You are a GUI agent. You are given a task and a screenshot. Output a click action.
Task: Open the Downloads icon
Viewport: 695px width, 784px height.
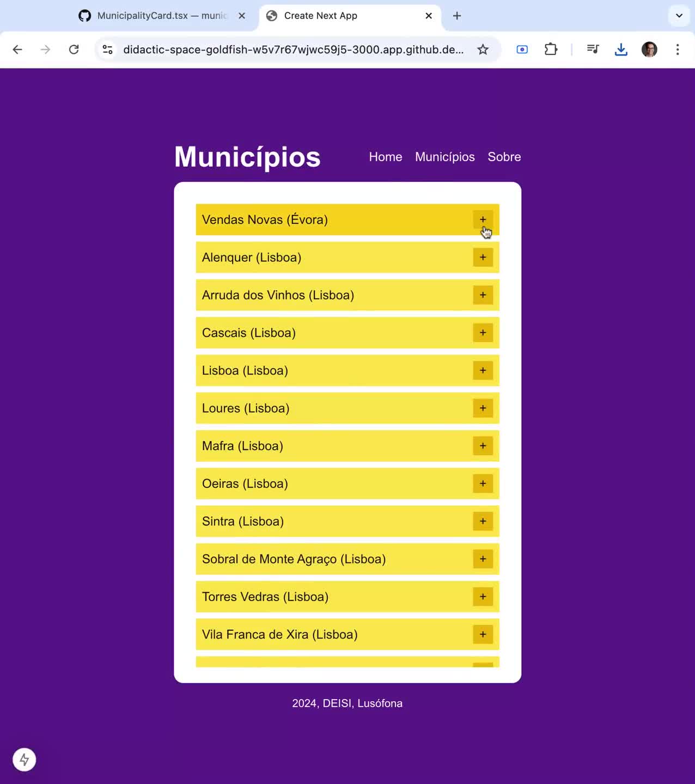click(x=621, y=50)
